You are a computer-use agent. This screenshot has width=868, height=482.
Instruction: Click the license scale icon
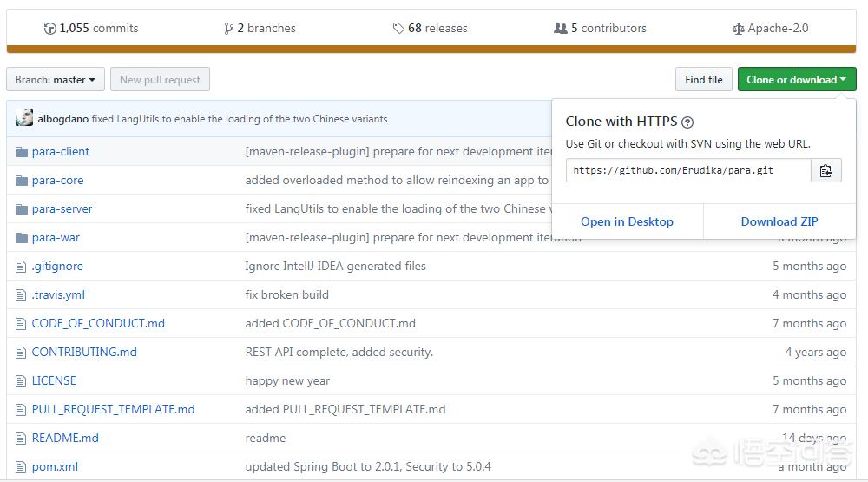[738, 29]
